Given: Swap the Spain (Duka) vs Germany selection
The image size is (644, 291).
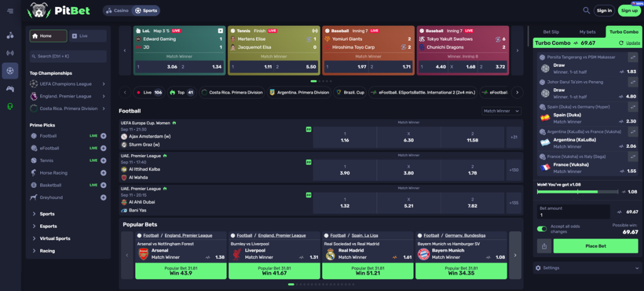Looking at the screenshot, I should 633,107.
